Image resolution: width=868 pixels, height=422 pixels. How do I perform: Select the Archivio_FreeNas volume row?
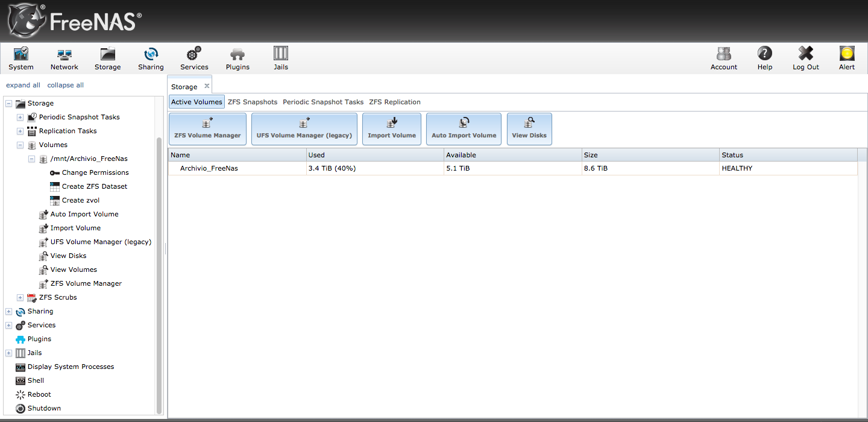click(512, 168)
